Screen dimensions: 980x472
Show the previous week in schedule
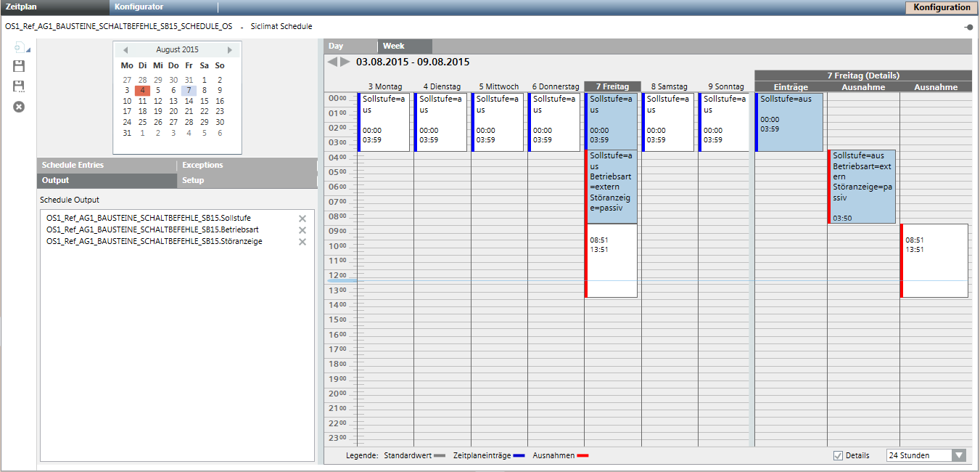point(332,62)
